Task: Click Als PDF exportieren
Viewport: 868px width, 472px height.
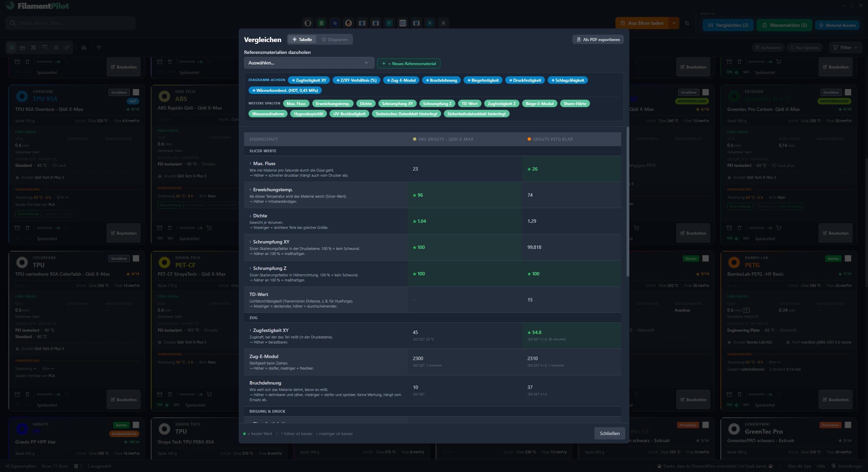Action: click(x=598, y=40)
